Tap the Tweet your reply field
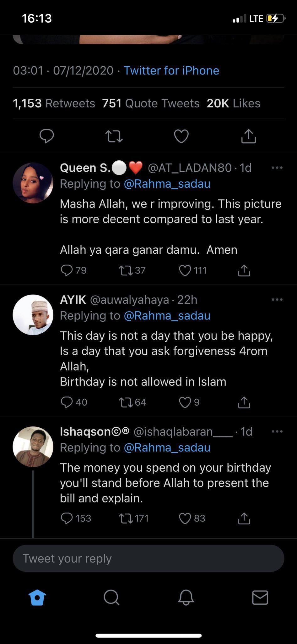 point(148,558)
